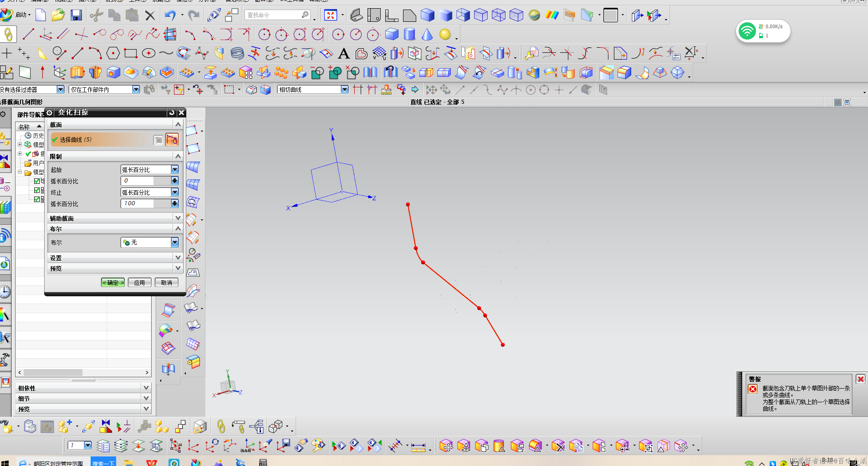Toggle quadrant point snap option
Viewport: 868px width, 466px height.
coord(544,90)
